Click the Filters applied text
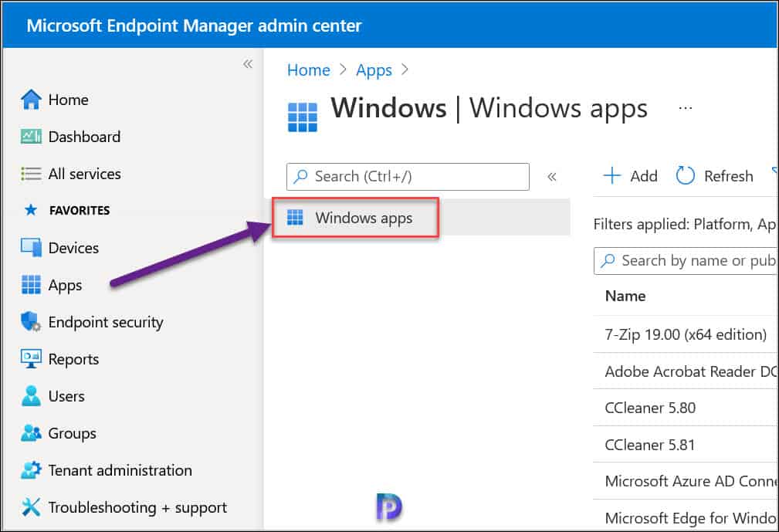 [x=685, y=225]
